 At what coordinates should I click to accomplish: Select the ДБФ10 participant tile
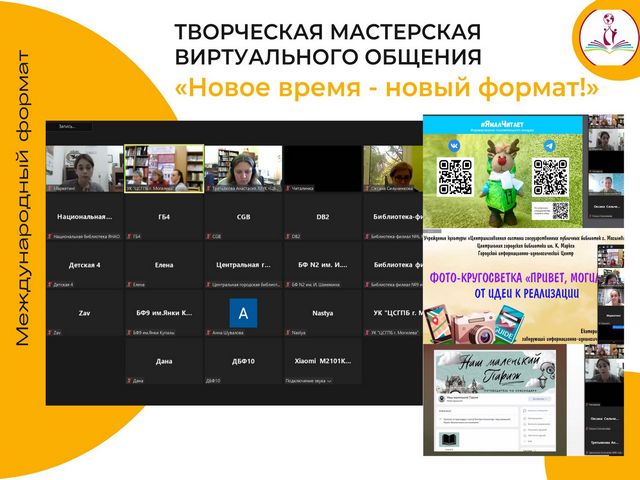pos(243,361)
